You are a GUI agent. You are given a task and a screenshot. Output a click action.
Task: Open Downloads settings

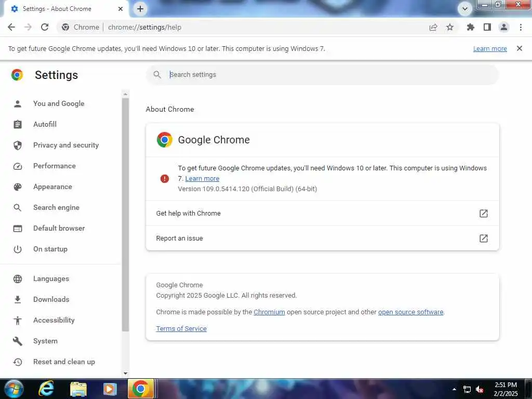coord(51,299)
